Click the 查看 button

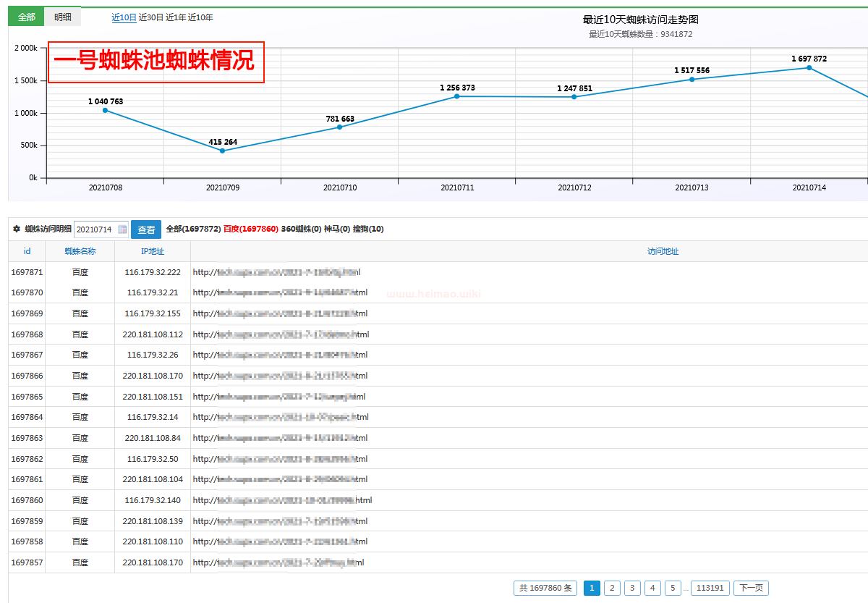tap(146, 229)
